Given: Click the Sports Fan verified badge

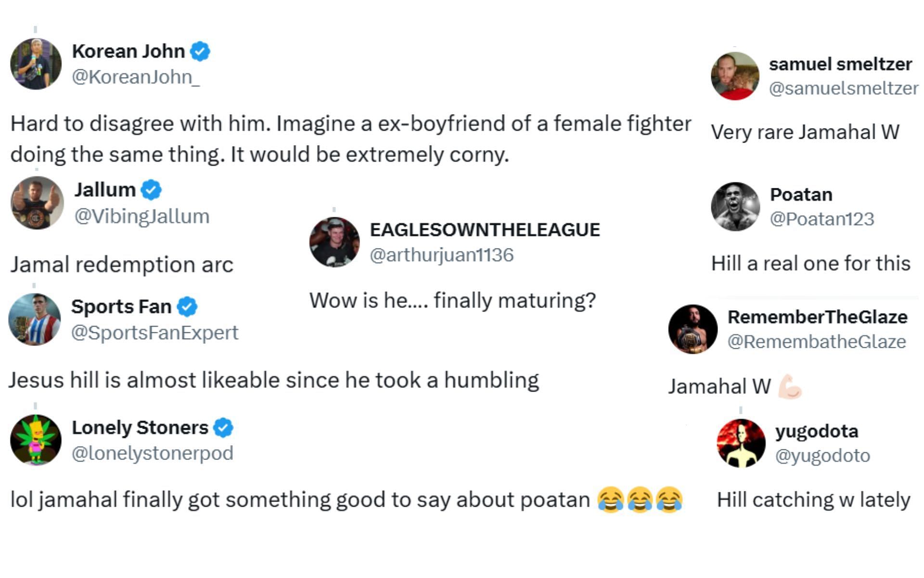Looking at the screenshot, I should pos(187,306).
